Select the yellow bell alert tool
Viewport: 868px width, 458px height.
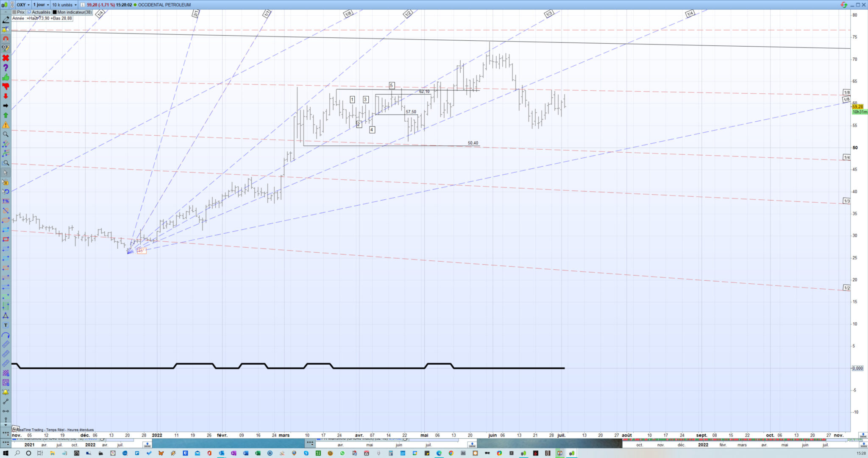tap(6, 392)
